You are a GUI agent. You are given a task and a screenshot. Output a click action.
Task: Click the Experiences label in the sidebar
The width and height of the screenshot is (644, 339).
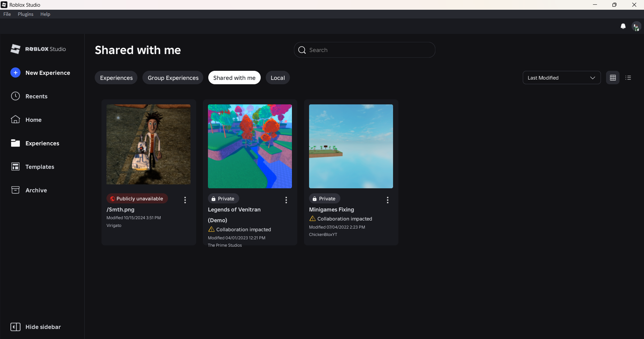42,143
